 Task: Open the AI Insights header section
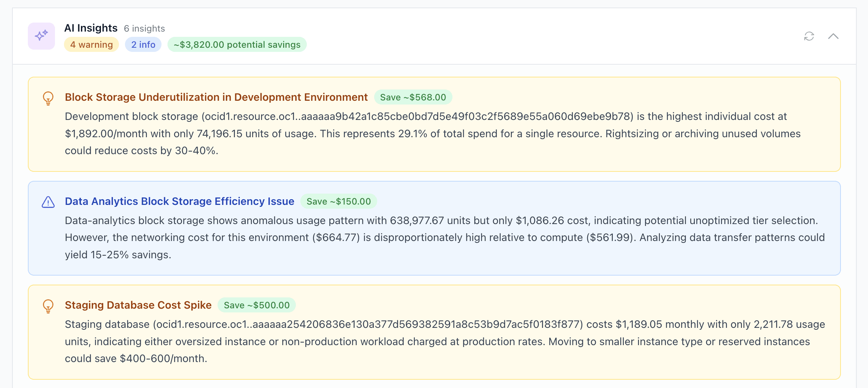point(91,28)
